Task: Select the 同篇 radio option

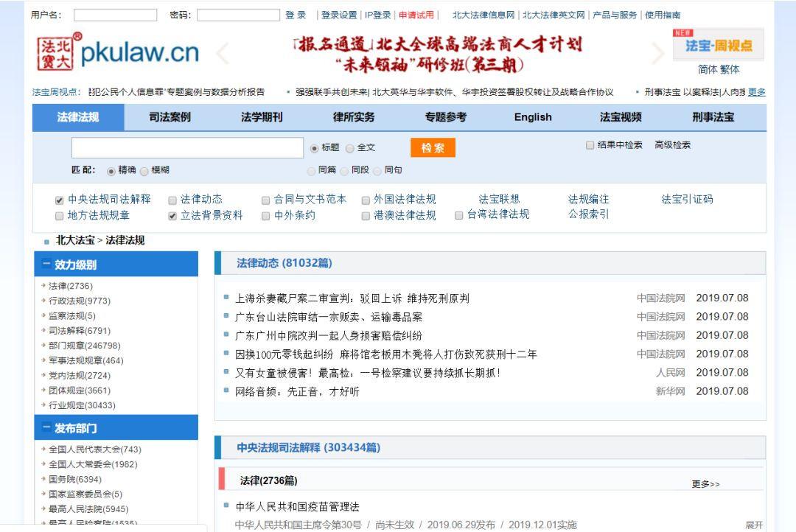Action: (311, 171)
